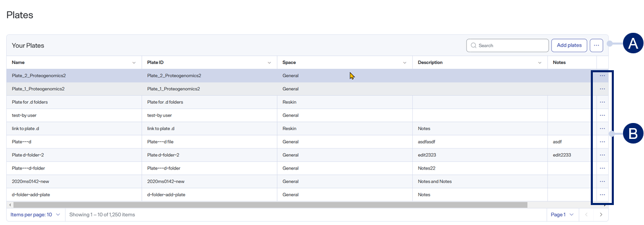
Task: Click the Add plates button
Action: pyautogui.click(x=569, y=45)
